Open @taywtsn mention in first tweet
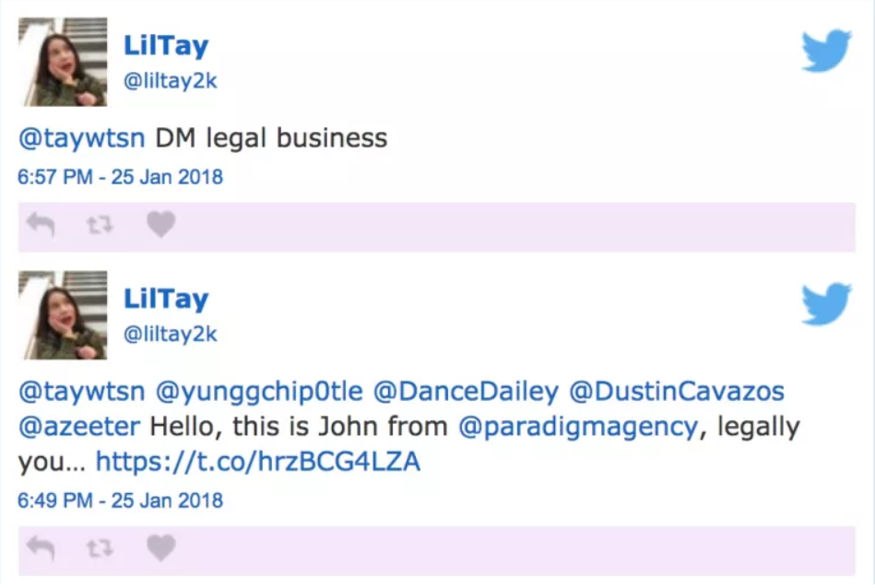This screenshot has width=875, height=588. click(x=81, y=138)
